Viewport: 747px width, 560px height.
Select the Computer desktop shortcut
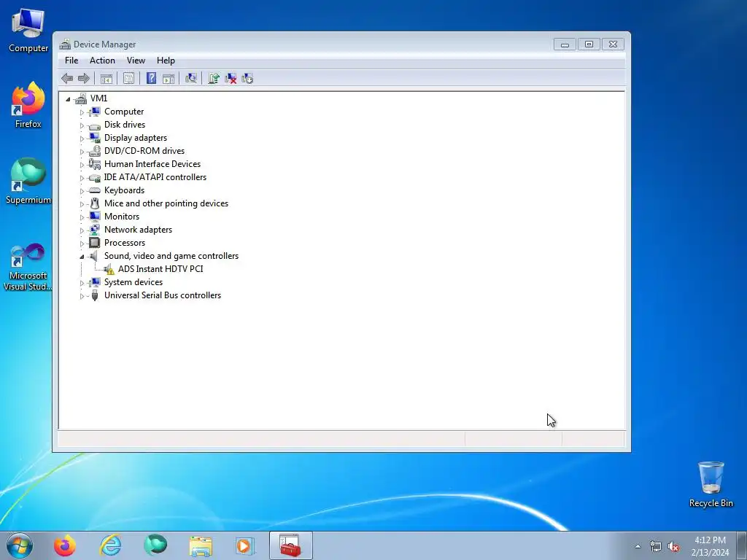pos(28,31)
